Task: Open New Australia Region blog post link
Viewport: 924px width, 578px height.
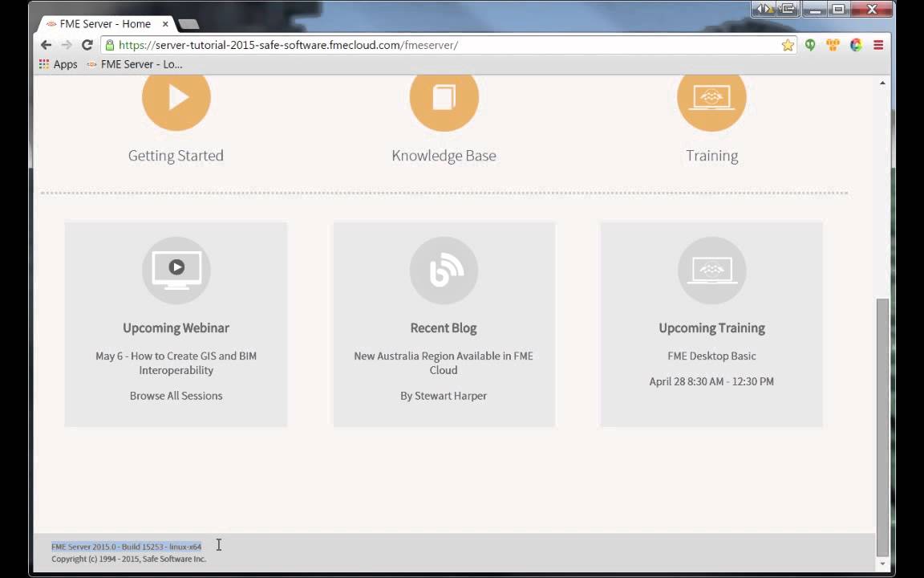Action: 443,363
